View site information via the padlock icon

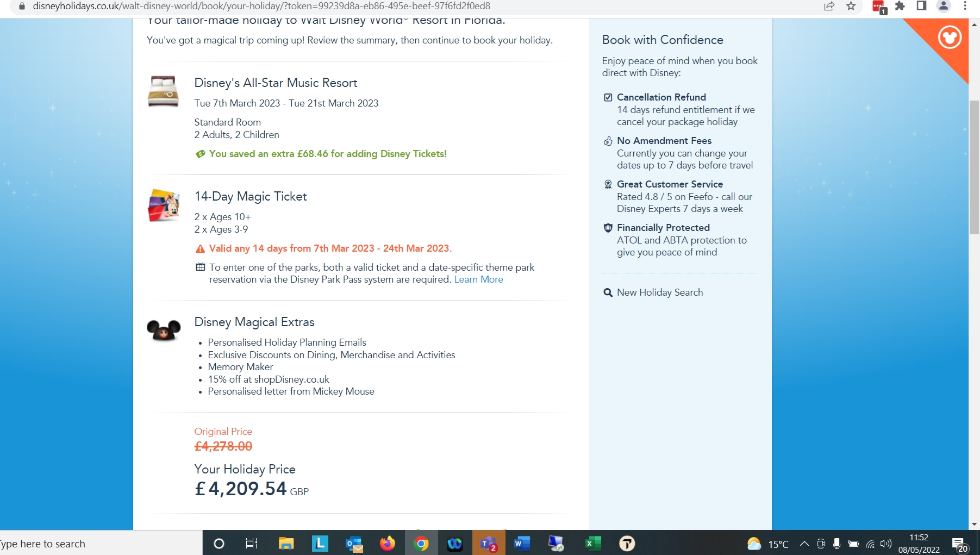pyautogui.click(x=22, y=6)
